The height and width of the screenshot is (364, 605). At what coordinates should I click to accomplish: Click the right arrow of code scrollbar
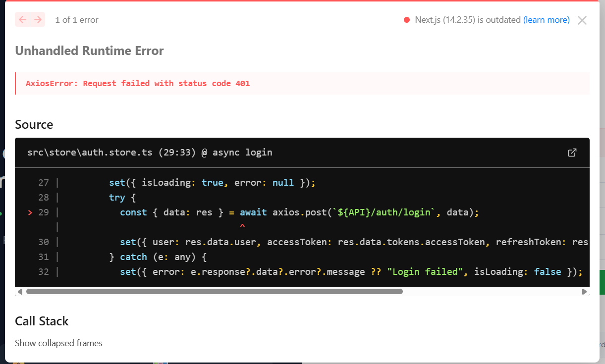585,292
